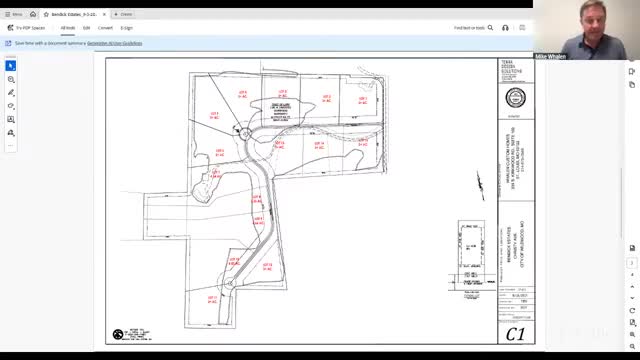Viewport: 640px width, 360px height.
Task: Click the AI summary icon in banner
Action: click(x=8, y=43)
